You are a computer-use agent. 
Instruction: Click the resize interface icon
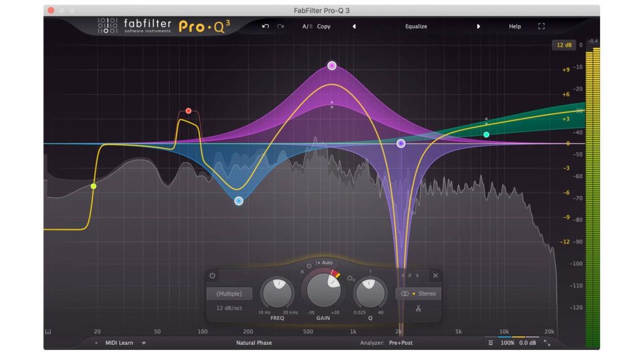547,342
